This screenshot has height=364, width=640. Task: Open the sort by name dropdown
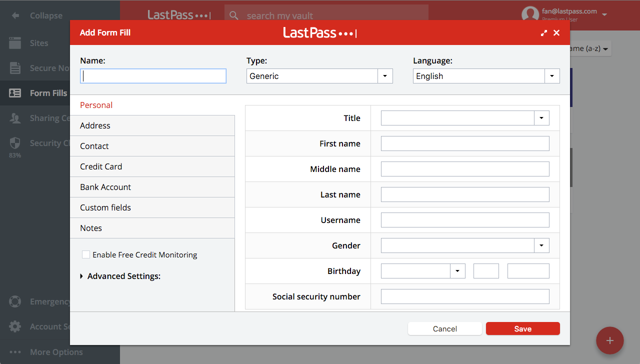point(590,48)
